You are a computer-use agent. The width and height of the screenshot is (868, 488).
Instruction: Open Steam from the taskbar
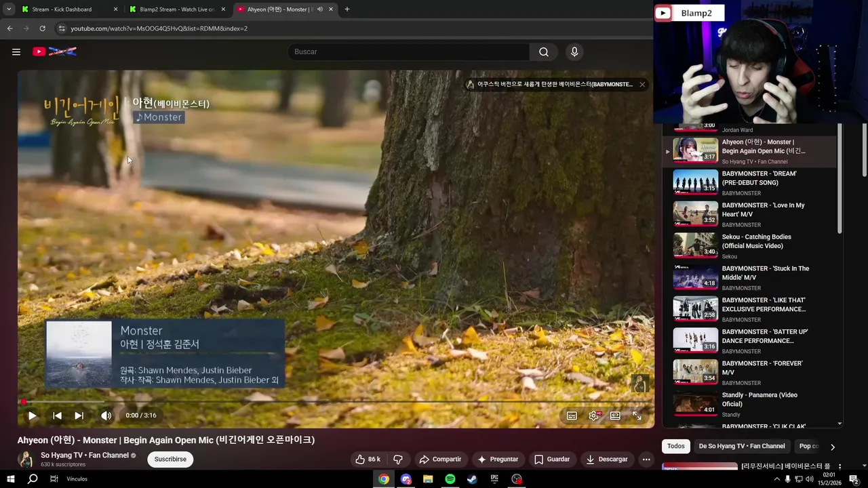tap(472, 479)
